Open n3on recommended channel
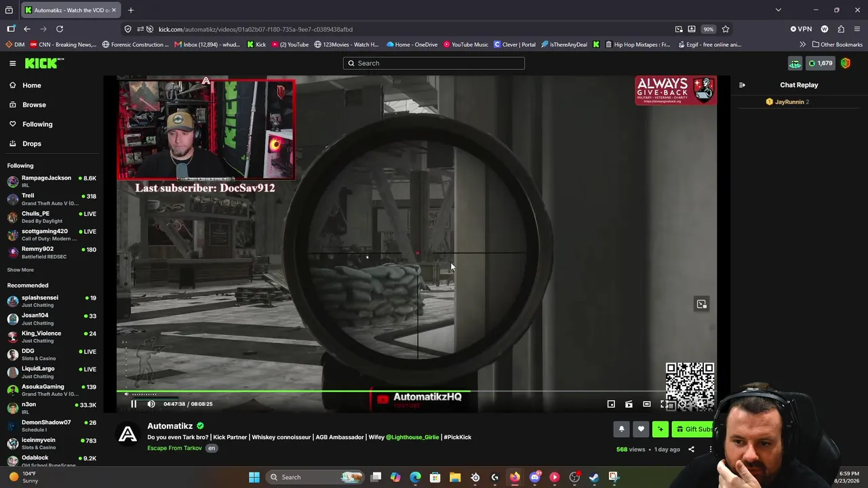The image size is (868, 488). [x=52, y=407]
